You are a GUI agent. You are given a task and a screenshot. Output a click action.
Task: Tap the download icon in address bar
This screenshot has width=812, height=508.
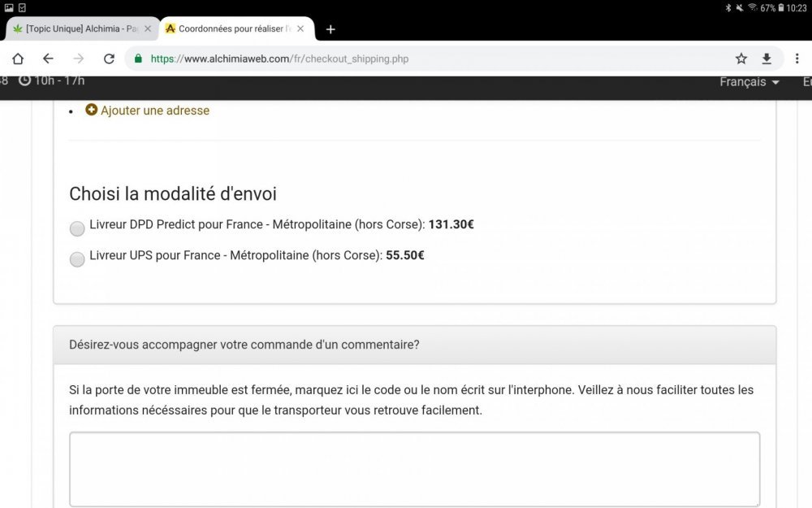tap(767, 59)
